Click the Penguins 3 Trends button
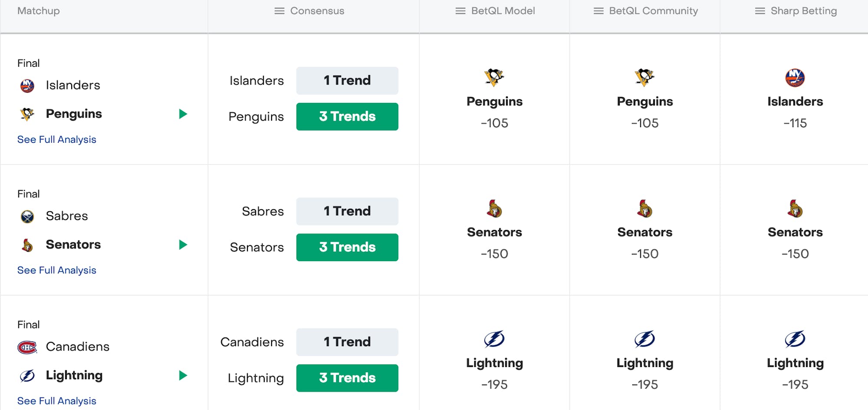Image resolution: width=868 pixels, height=410 pixels. (347, 117)
